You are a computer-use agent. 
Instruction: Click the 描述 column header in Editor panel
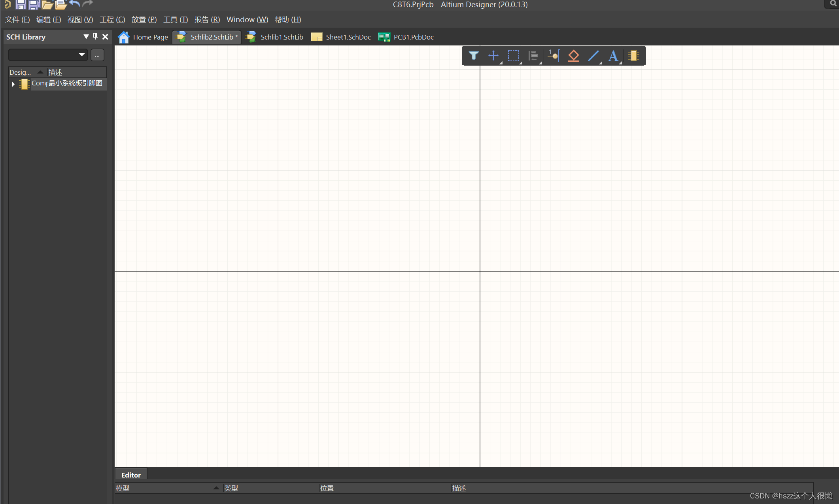632,488
